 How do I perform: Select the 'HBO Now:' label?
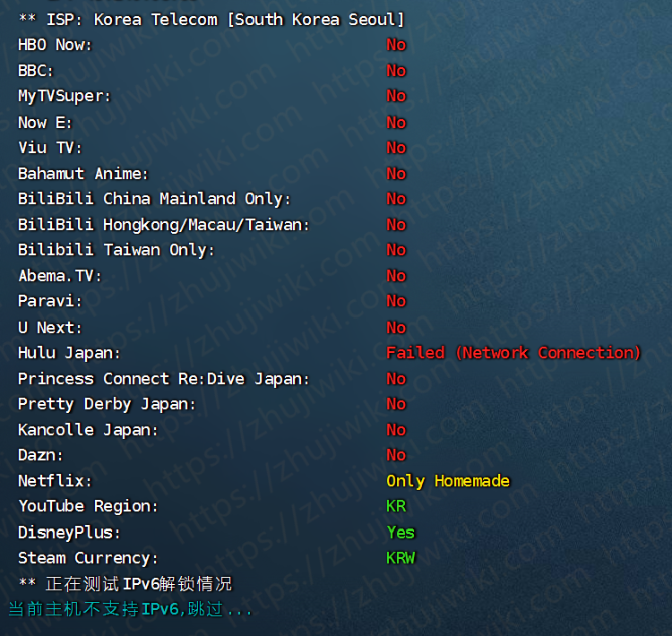coord(55,45)
